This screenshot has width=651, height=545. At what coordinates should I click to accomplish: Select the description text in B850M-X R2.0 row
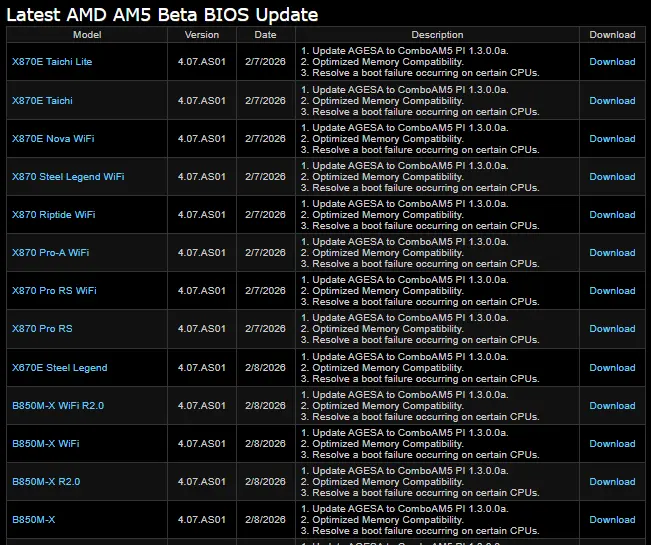pyautogui.click(x=420, y=481)
